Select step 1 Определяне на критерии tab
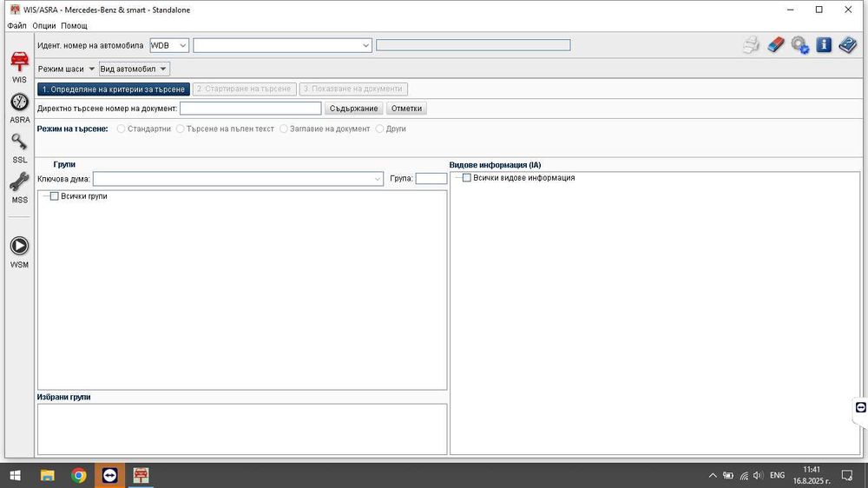 (114, 89)
